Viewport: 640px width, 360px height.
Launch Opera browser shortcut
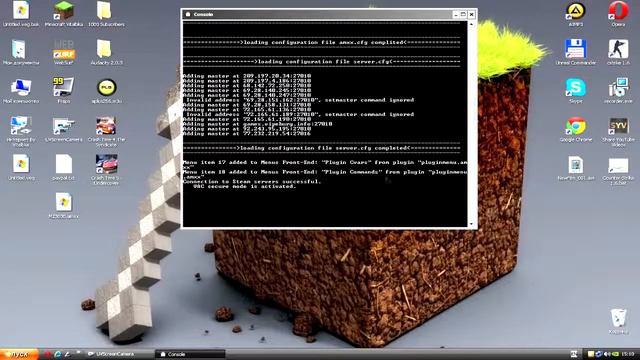pyautogui.click(x=618, y=14)
